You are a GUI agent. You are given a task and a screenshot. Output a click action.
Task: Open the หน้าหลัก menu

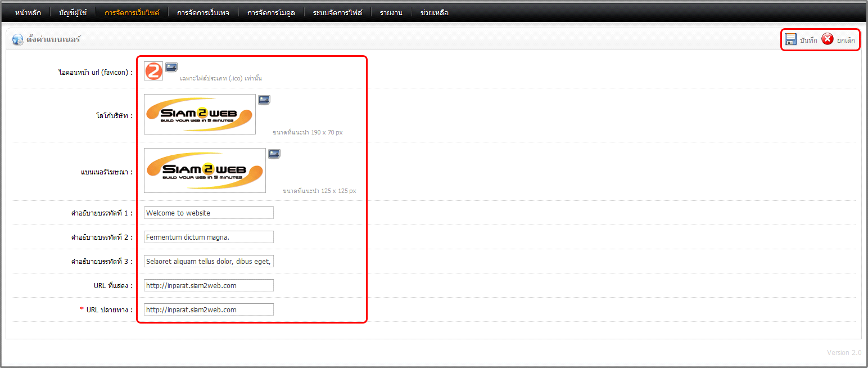click(x=28, y=12)
